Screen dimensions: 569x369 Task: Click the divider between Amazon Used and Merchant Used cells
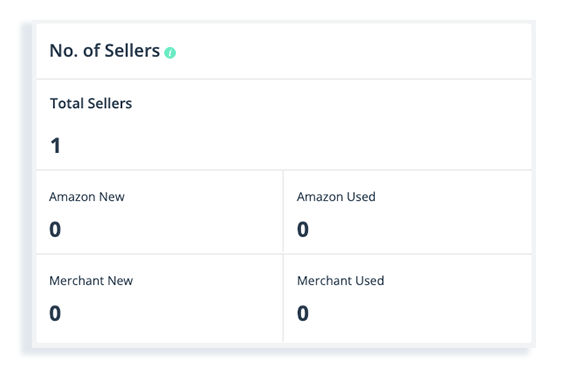click(x=408, y=254)
